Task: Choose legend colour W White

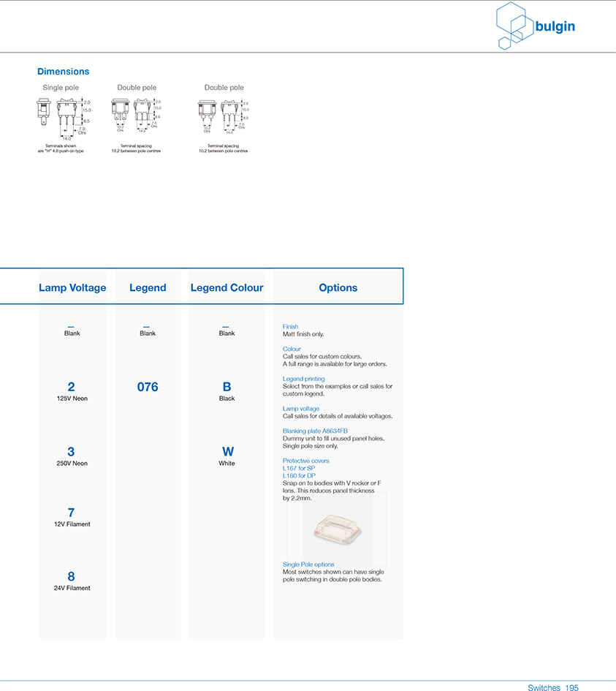Action: (227, 456)
